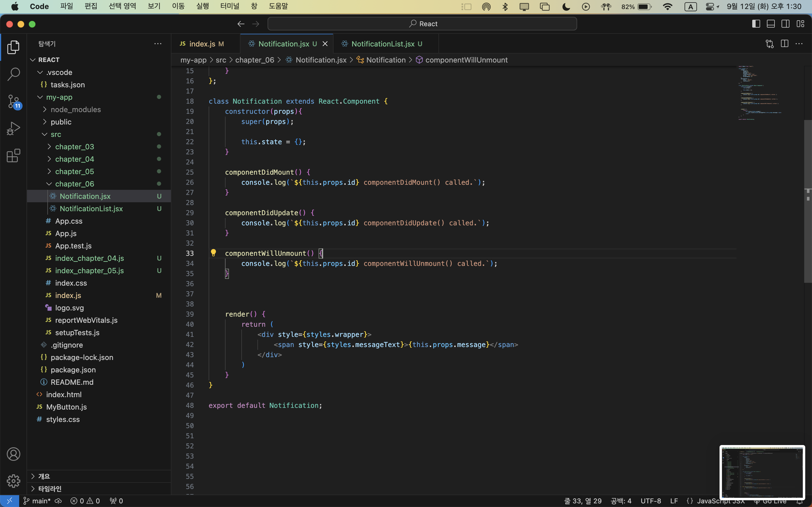Toggle the secondary sidebar visibility
Image resolution: width=812 pixels, height=507 pixels.
pyautogui.click(x=785, y=24)
